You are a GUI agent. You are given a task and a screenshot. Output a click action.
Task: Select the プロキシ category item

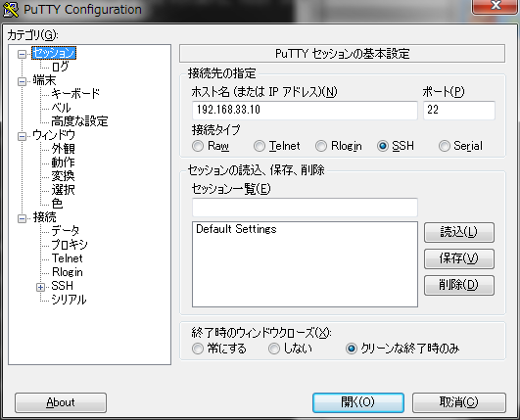point(70,245)
